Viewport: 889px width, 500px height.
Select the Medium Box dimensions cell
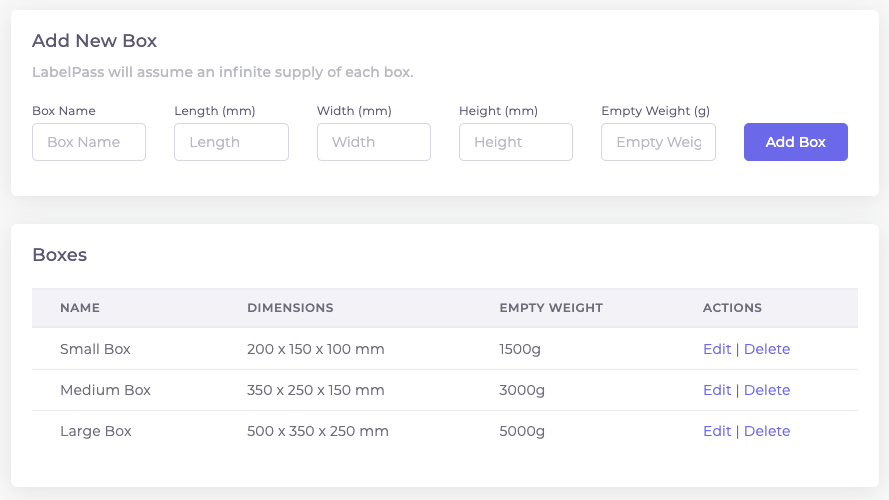[x=316, y=390]
